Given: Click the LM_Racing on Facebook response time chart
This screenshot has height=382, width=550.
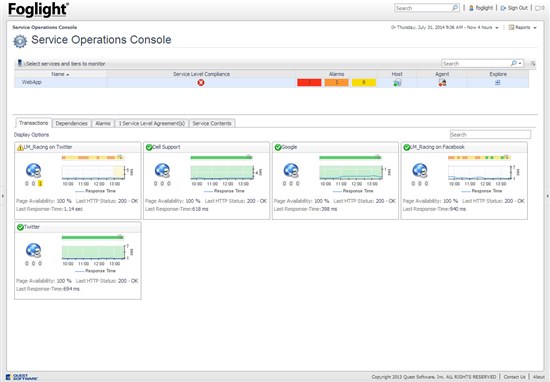Looking at the screenshot, I should pos(479,172).
